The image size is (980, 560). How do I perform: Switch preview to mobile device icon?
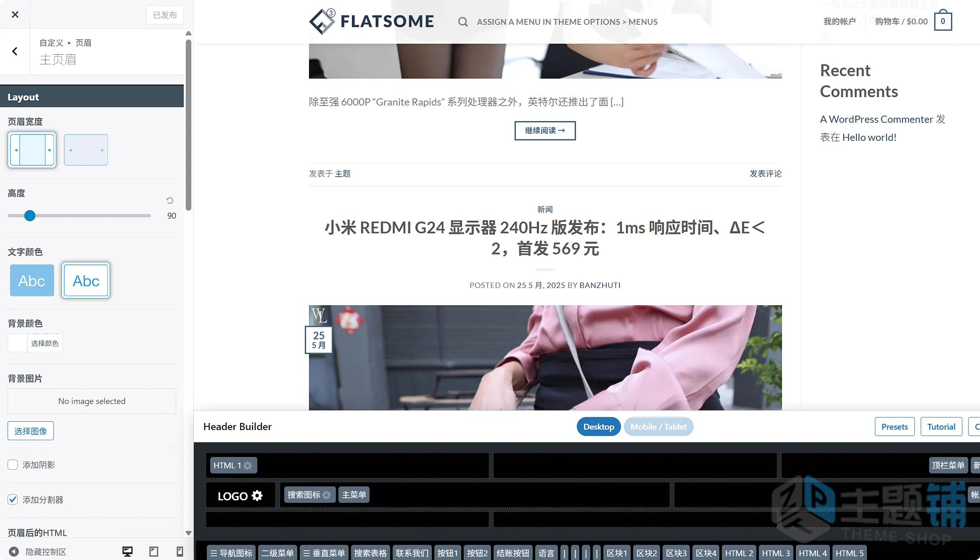[x=180, y=552]
